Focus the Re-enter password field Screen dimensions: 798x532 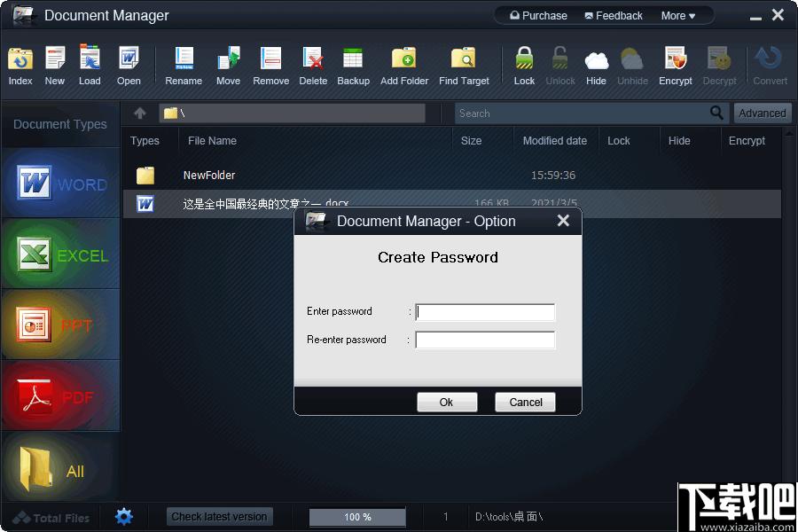click(485, 340)
